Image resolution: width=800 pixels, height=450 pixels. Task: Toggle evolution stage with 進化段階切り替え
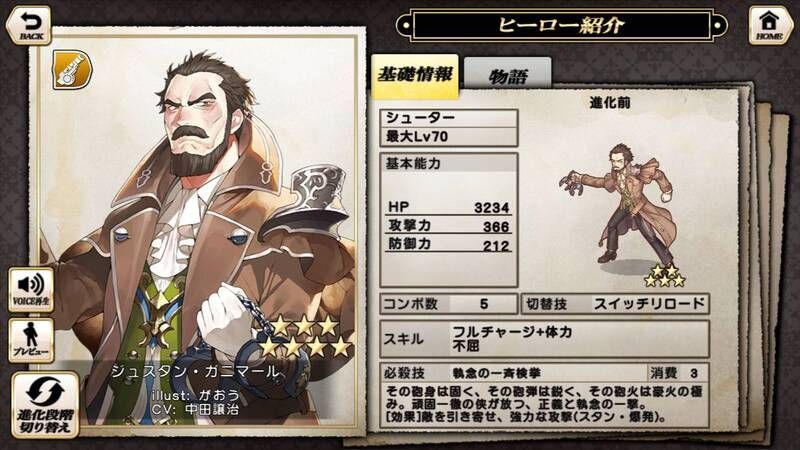[45, 405]
